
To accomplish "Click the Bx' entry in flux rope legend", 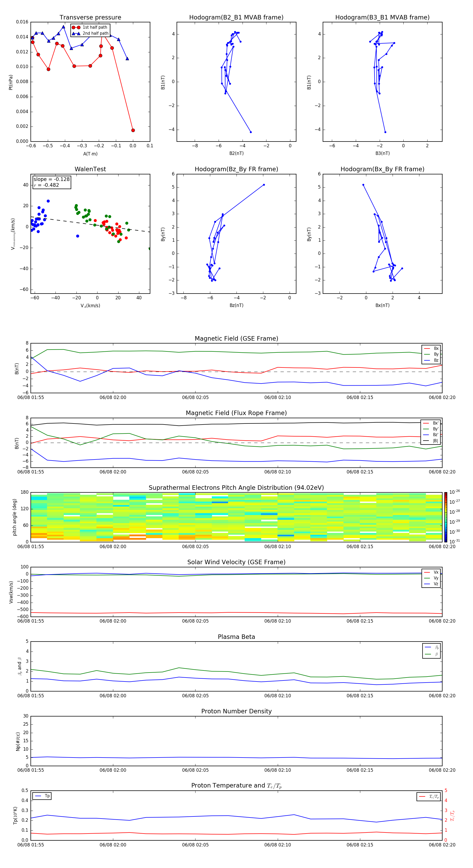I will point(436,423).
